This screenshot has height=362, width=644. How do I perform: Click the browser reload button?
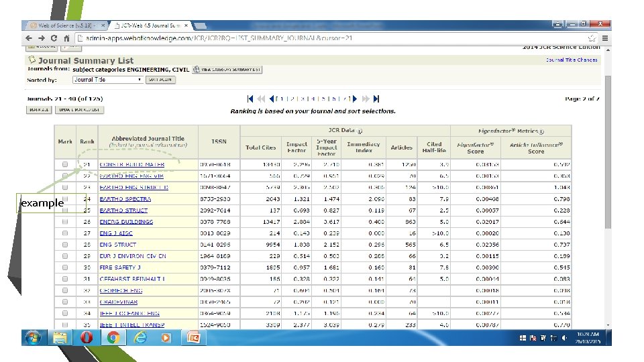(54, 40)
